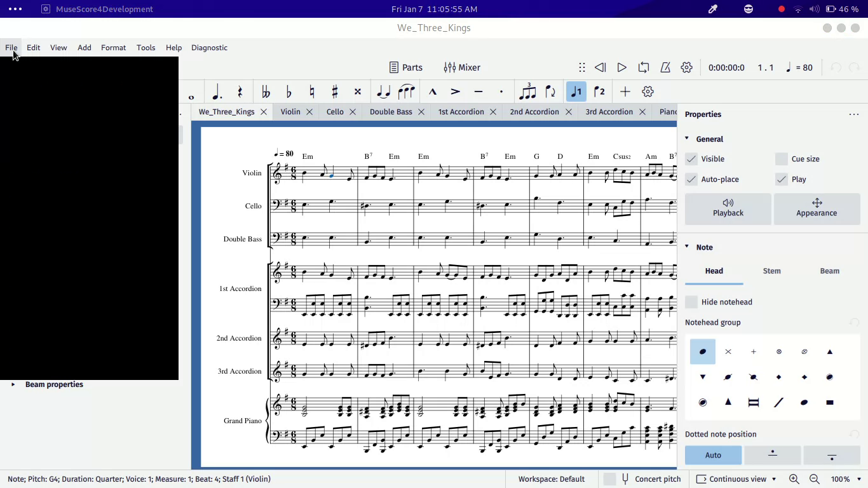Screen dimensions: 868x488
Task: Zoom in the score
Action: pos(794,479)
